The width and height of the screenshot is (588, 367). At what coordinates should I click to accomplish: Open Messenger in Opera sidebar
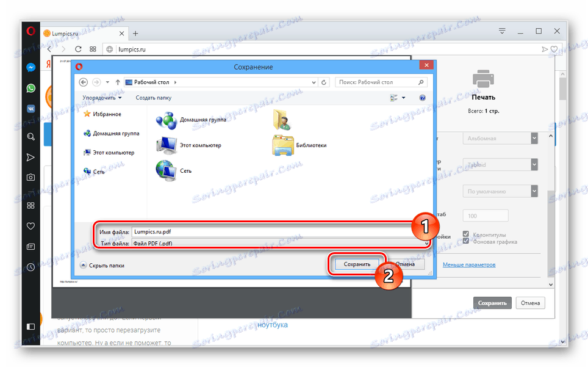point(30,67)
